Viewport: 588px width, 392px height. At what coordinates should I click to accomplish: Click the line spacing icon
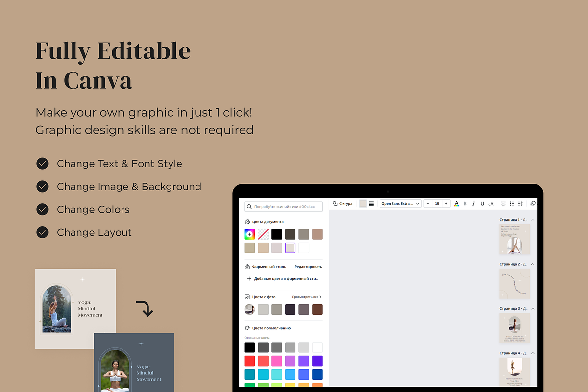click(x=520, y=203)
